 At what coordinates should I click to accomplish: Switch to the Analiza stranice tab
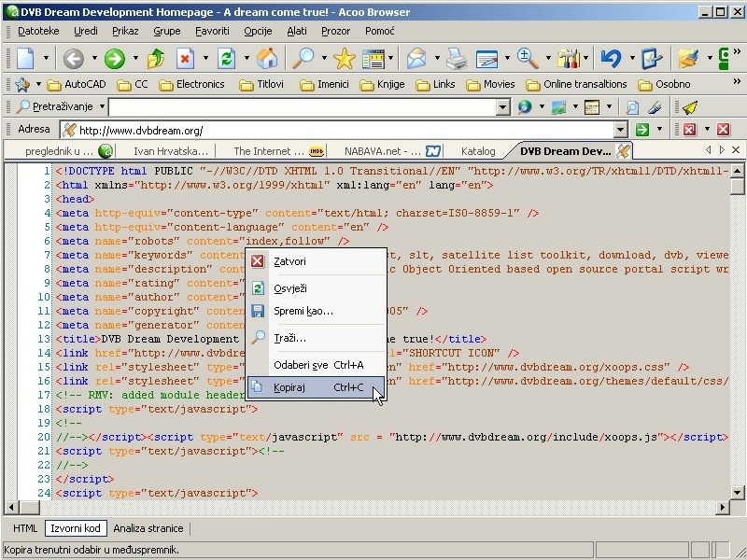[x=148, y=528]
